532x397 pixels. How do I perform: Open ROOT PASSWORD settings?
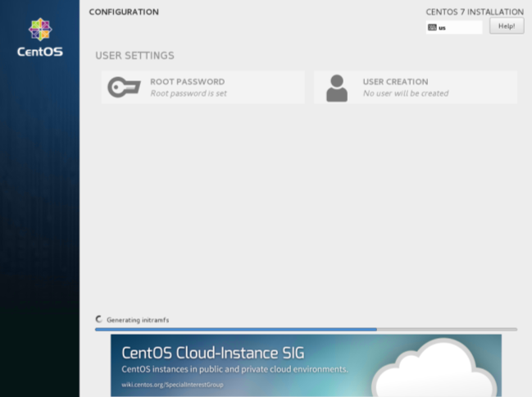pyautogui.click(x=203, y=87)
